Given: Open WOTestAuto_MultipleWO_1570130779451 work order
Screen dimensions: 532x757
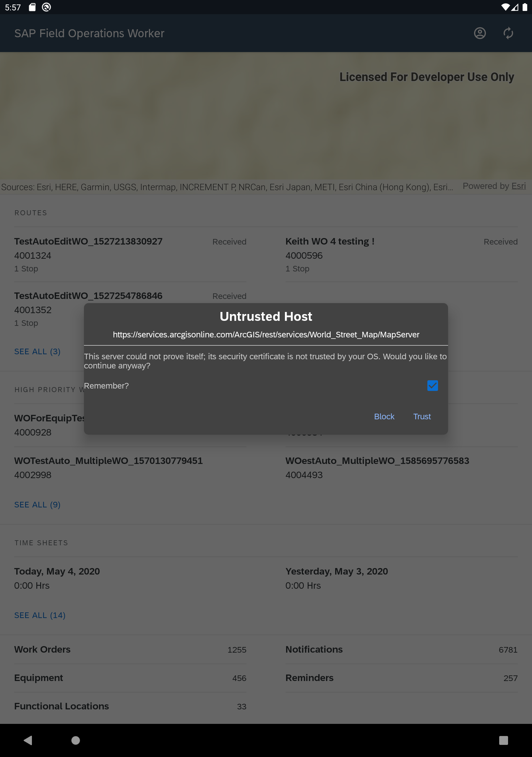Looking at the screenshot, I should (130, 468).
